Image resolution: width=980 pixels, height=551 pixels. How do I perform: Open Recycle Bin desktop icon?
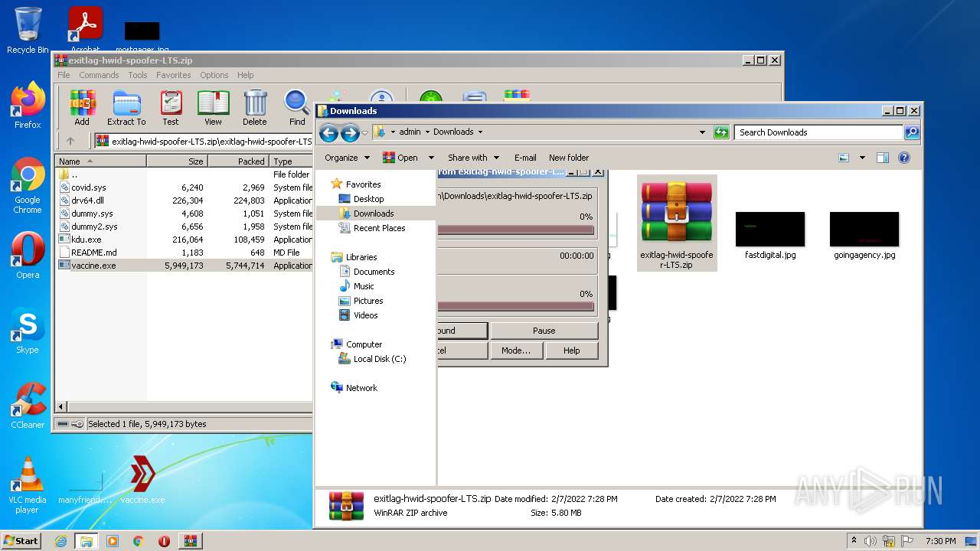pos(28,31)
